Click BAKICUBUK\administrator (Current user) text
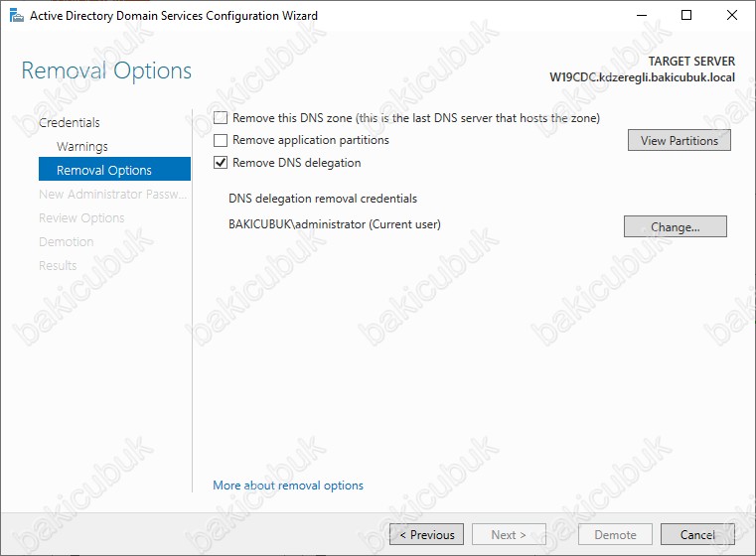 pos(335,224)
